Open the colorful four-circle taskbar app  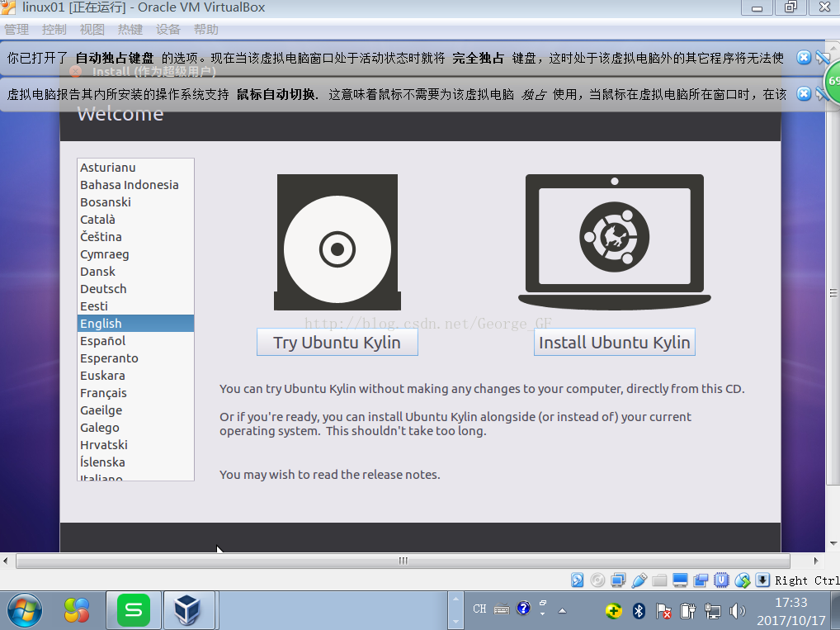tap(77, 611)
